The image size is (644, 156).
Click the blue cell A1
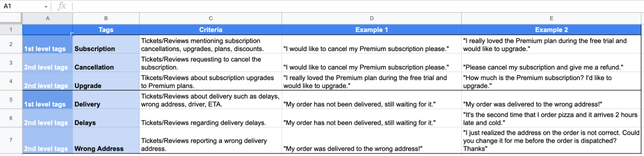(x=48, y=30)
